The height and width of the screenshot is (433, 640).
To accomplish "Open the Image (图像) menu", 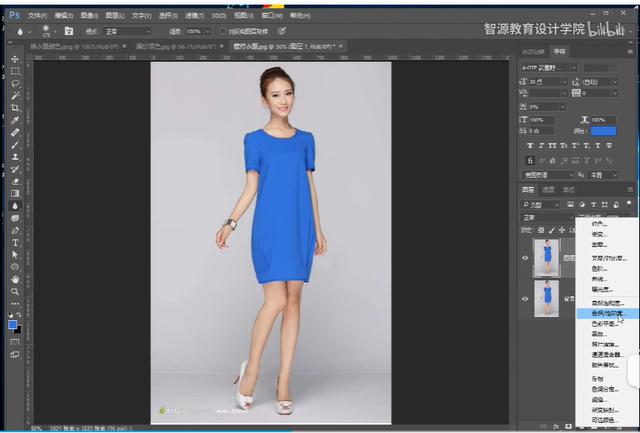I will click(89, 16).
